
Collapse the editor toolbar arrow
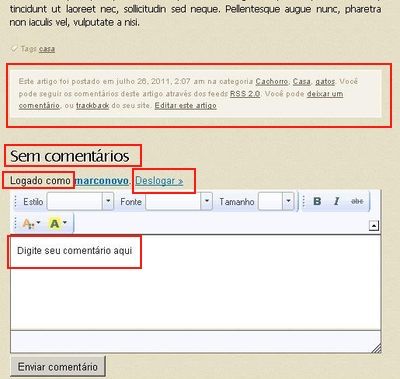tap(374, 226)
